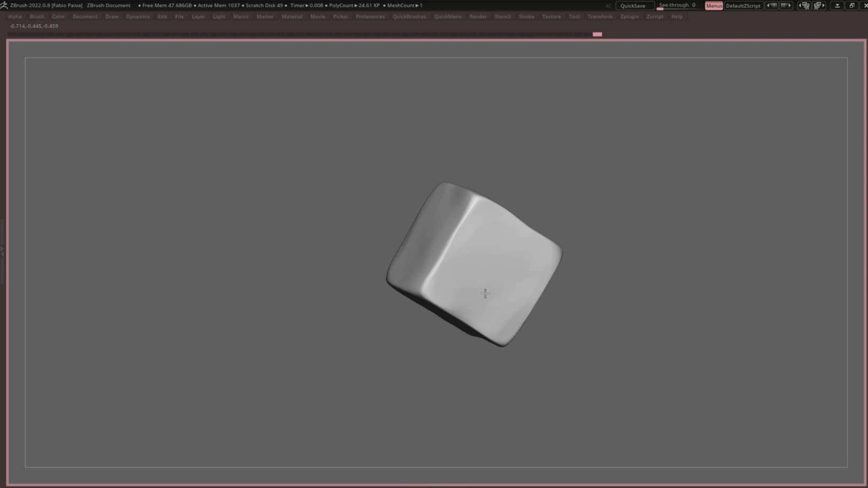Click the Active Mem 1037 status text
Screen dimensions: 868x488
218,5
